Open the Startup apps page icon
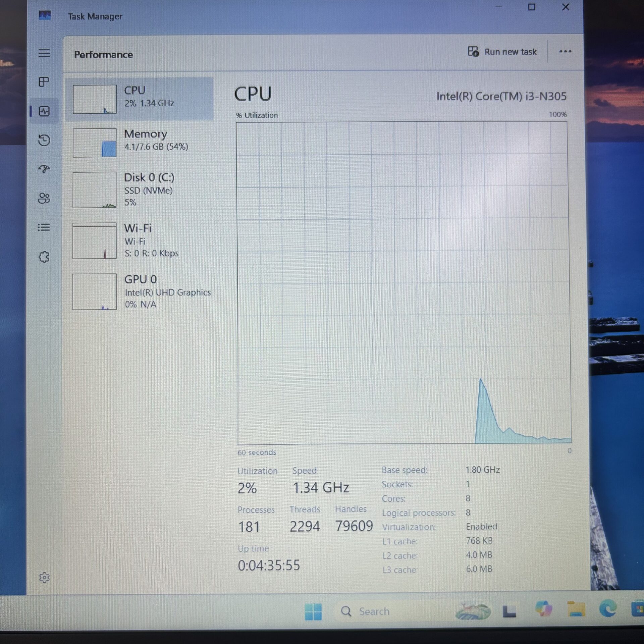Viewport: 644px width, 644px height. pos(44,169)
